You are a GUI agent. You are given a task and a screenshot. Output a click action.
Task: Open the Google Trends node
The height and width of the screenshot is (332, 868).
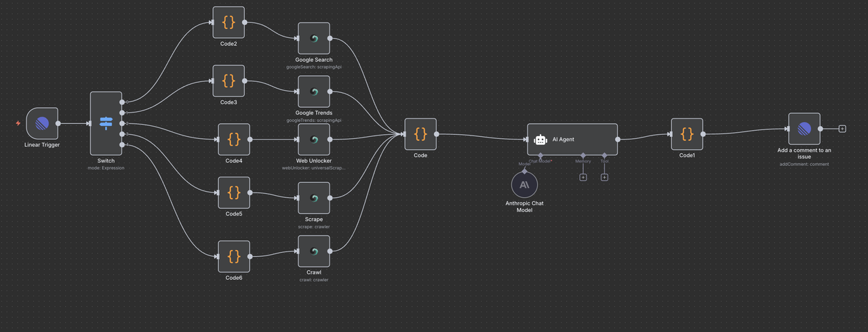(x=314, y=91)
